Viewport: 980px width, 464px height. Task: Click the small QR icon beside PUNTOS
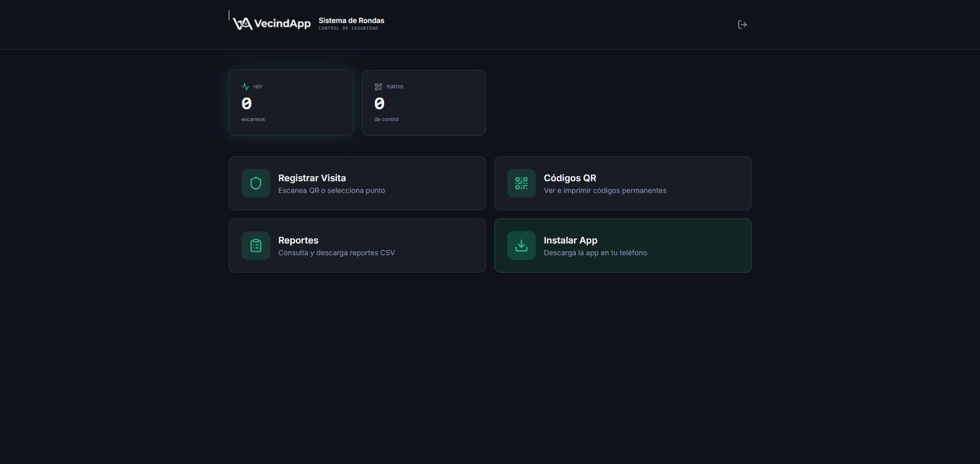(379, 87)
